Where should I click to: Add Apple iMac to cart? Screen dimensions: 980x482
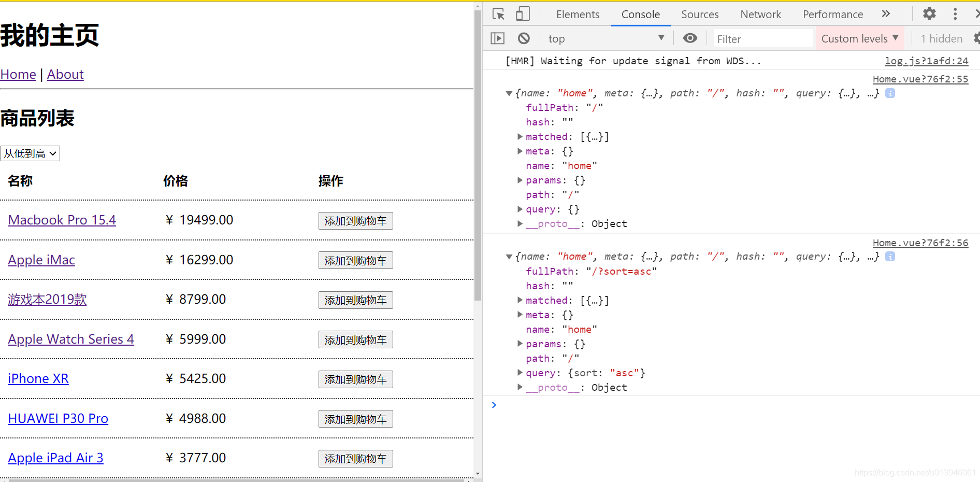tap(355, 261)
